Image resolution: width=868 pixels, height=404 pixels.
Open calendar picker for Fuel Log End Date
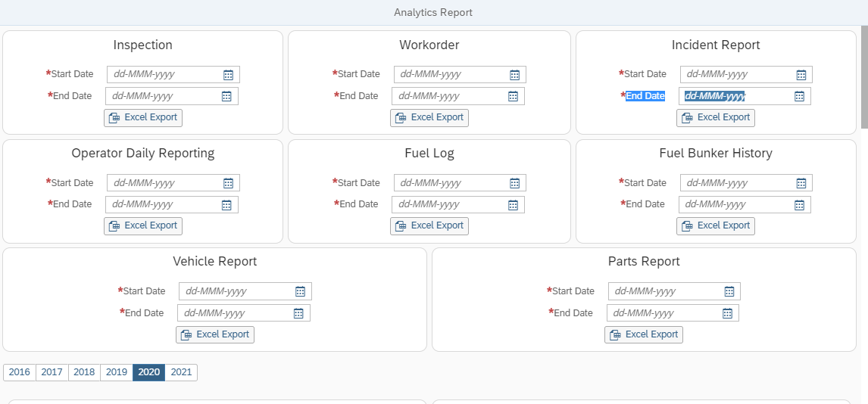pos(513,204)
